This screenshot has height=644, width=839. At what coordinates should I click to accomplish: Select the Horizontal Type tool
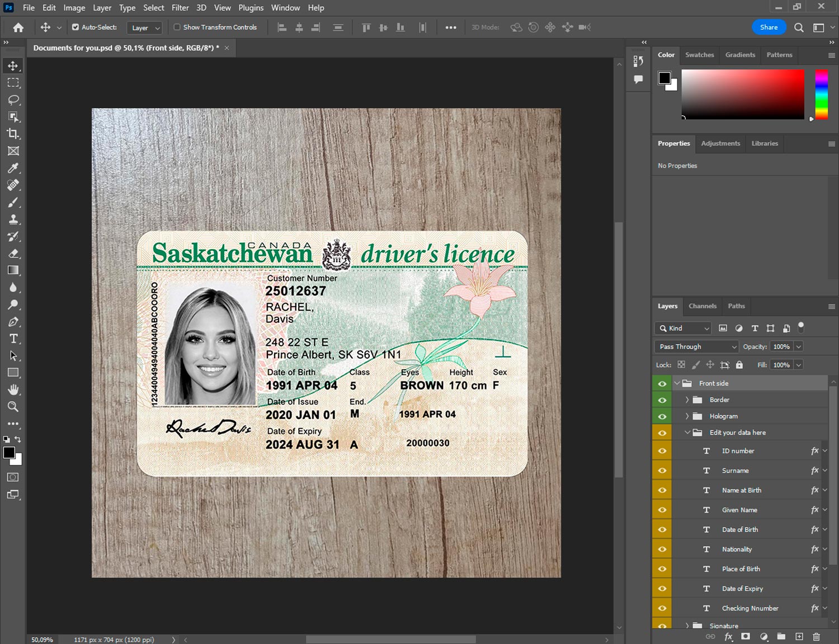(x=13, y=339)
